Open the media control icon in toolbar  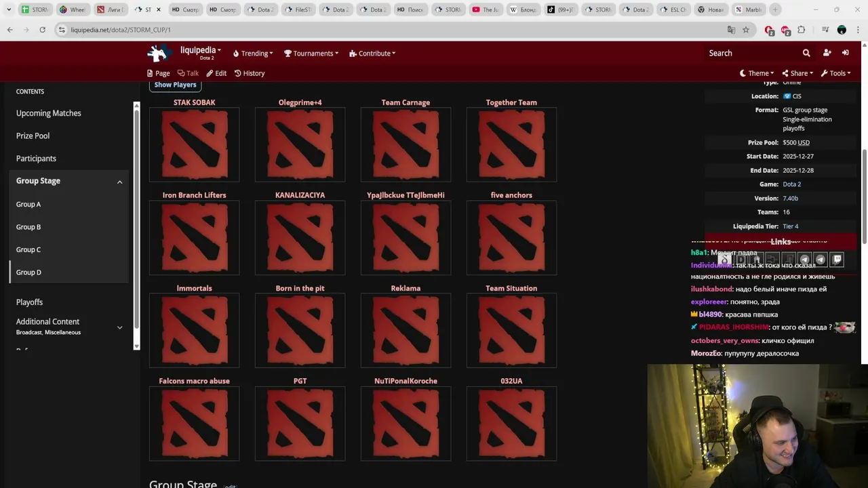(x=825, y=30)
